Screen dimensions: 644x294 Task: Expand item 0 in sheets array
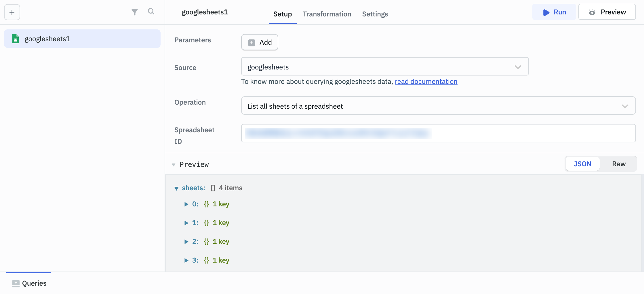pyautogui.click(x=186, y=204)
